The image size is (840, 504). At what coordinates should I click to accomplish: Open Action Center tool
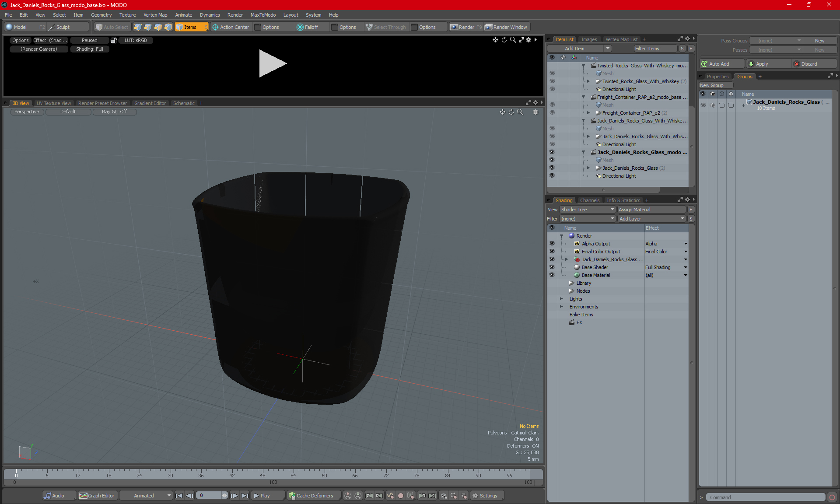(x=231, y=27)
